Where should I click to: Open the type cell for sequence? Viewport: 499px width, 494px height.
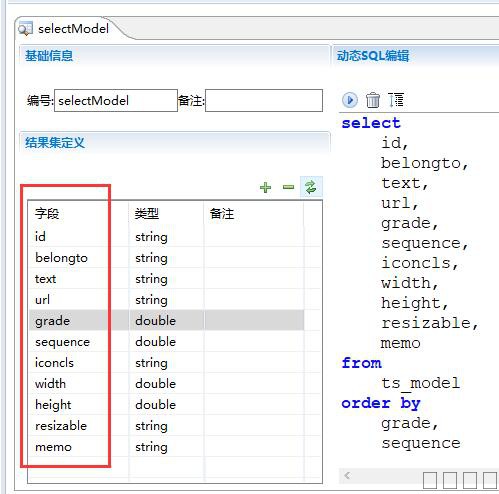point(166,342)
